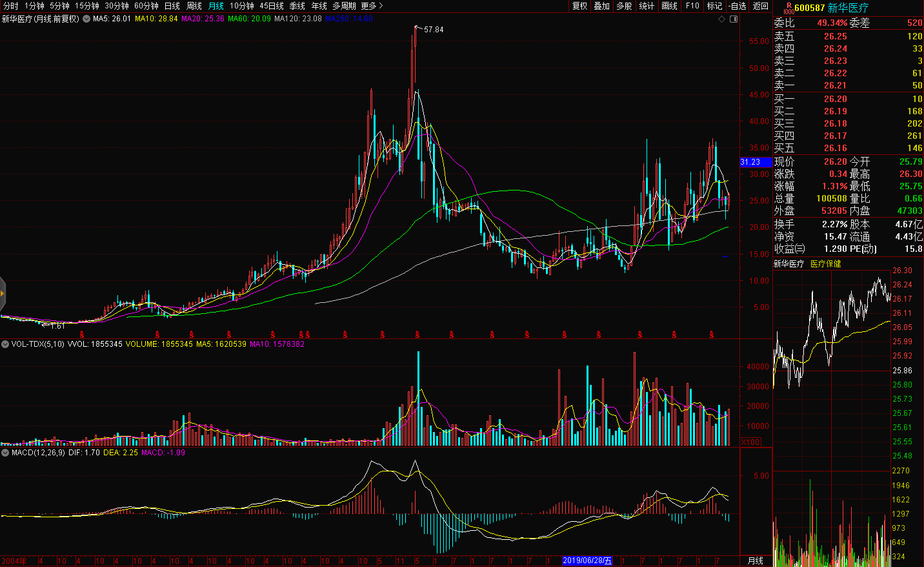Image resolution: width=924 pixels, height=567 pixels.
Task: Select the 5分钟 period tab
Action: tap(60, 6)
